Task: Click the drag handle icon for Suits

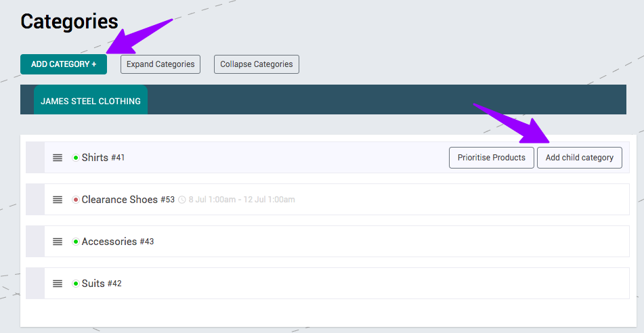Action: pyautogui.click(x=58, y=284)
